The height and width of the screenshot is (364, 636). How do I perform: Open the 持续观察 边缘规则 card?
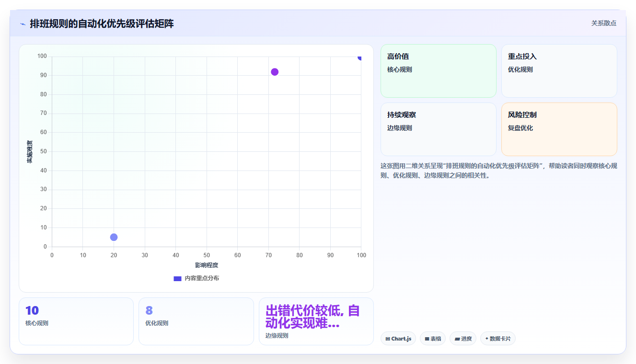coord(438,129)
